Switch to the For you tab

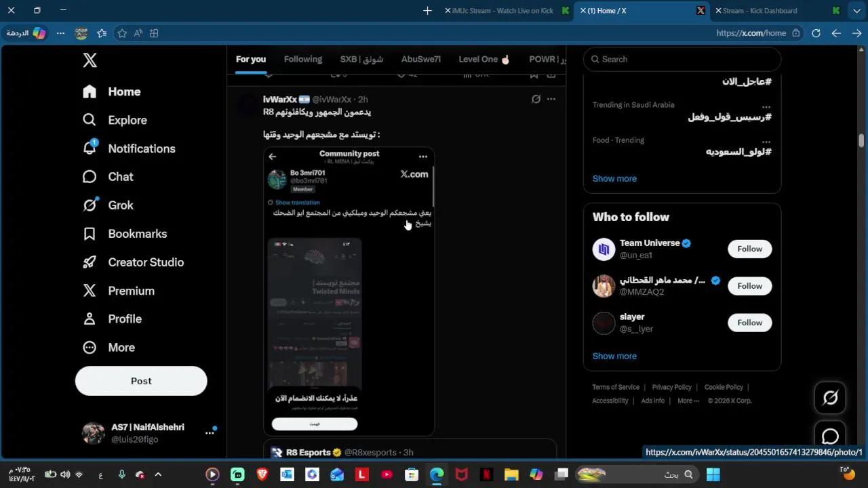251,59
